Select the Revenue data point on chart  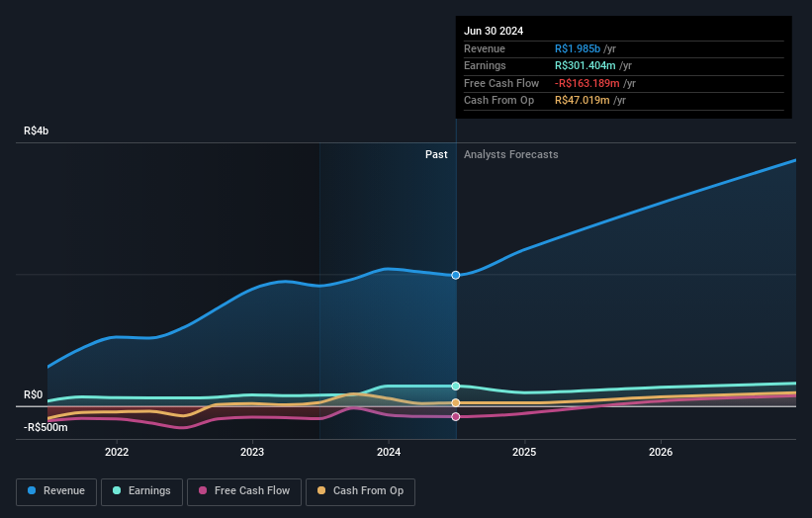[x=456, y=275]
